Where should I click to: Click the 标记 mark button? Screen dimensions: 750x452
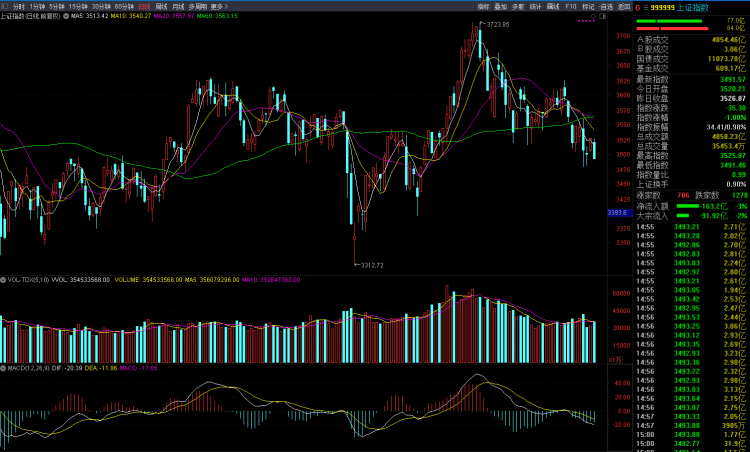coord(588,7)
